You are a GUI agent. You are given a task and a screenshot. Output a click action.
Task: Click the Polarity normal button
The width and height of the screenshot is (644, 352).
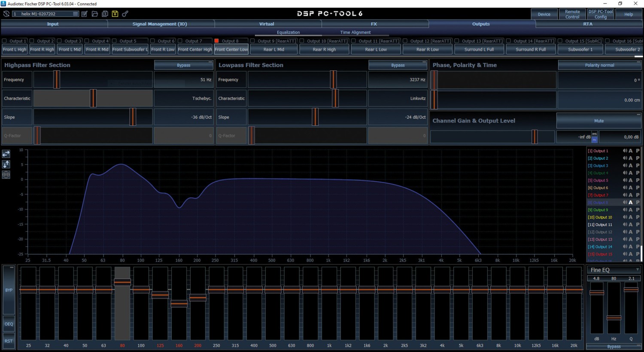point(599,65)
